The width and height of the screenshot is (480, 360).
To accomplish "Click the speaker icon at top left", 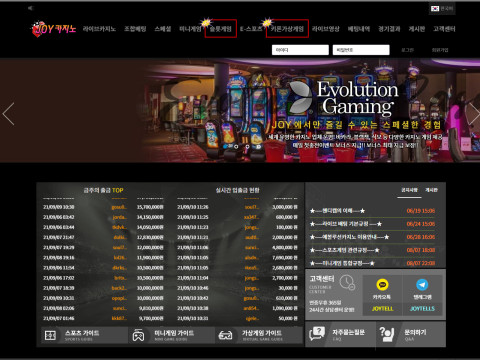I will click(x=31, y=8).
